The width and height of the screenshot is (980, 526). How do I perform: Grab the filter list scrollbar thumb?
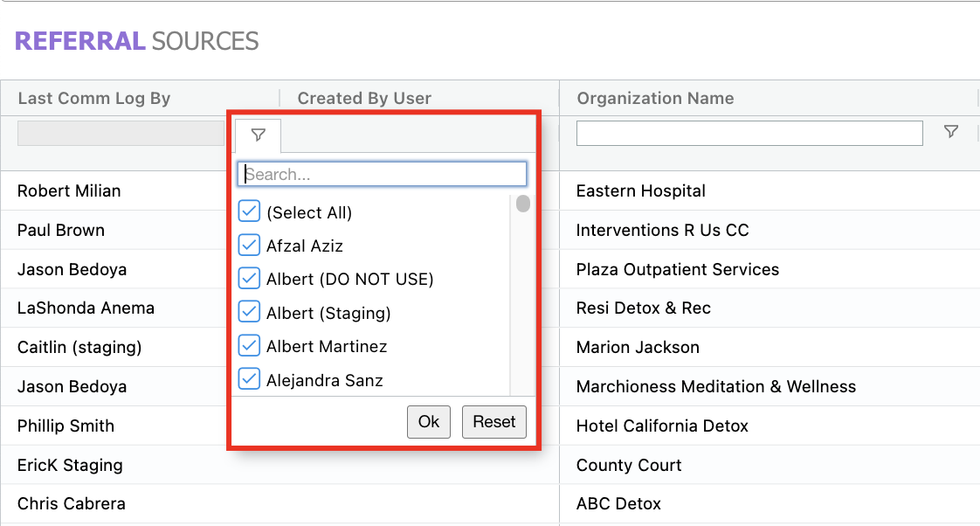pos(522,204)
